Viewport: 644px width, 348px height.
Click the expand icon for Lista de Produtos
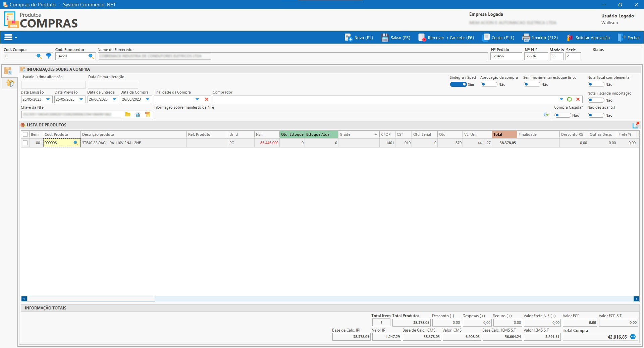[x=636, y=125]
